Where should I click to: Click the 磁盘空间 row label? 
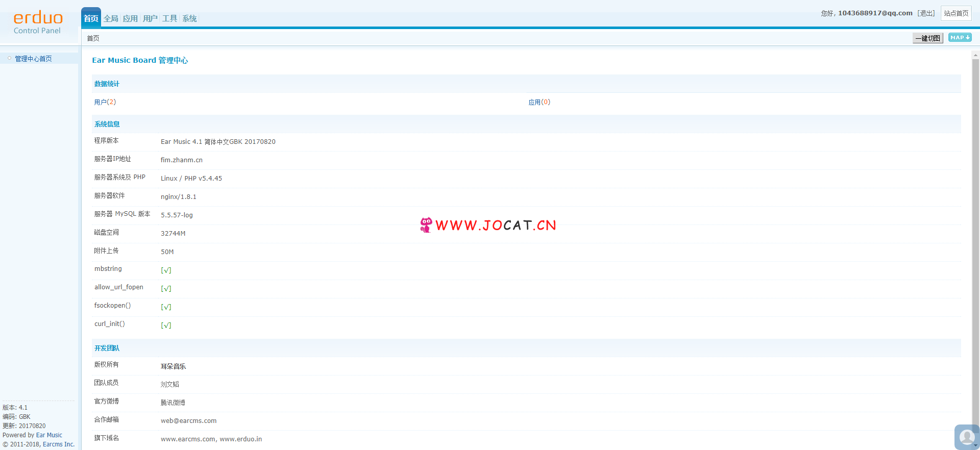click(106, 232)
